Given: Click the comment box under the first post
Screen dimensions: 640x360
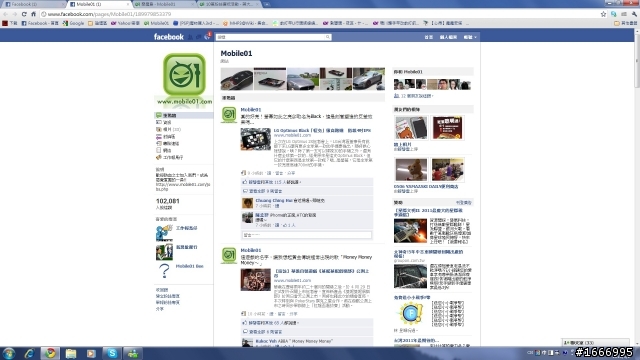Looking at the screenshot, I should click(307, 235).
